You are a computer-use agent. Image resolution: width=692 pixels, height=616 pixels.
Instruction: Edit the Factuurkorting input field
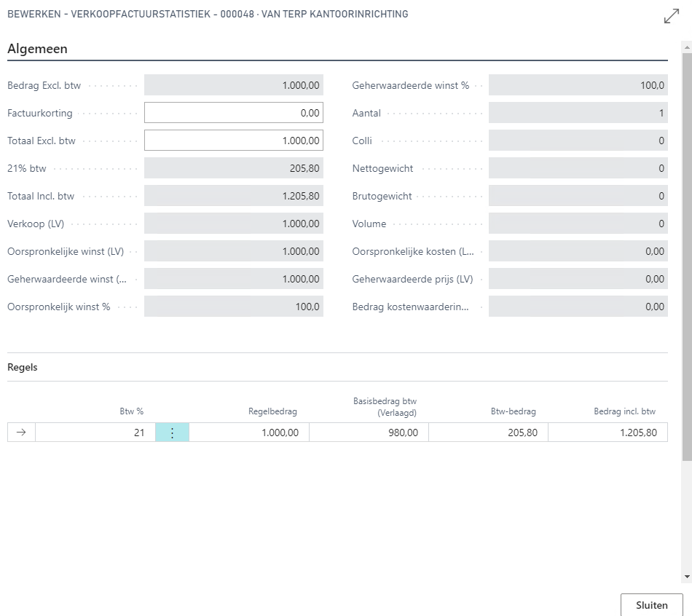click(233, 113)
